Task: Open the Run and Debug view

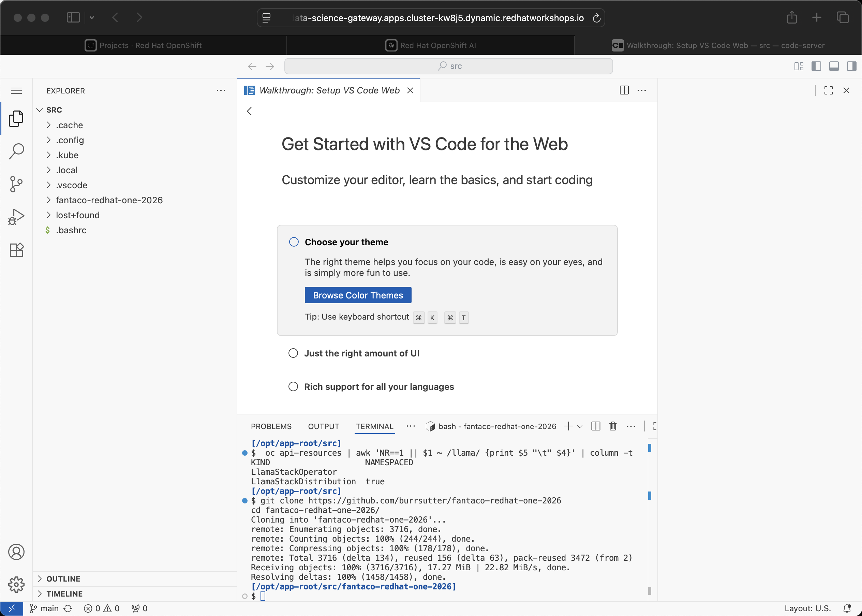Action: 16,217
